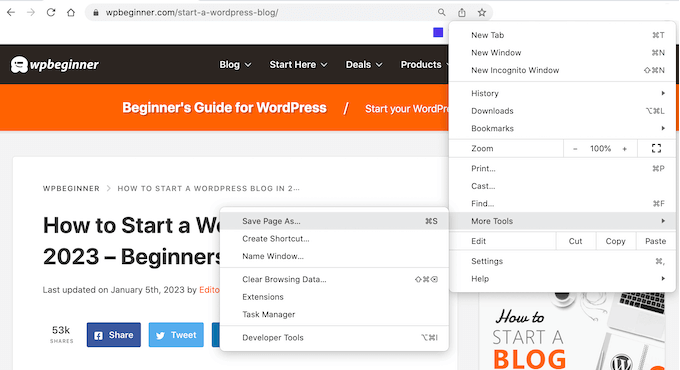Increase zoom with the plus button
Screen dimensions: 680x370
click(x=624, y=149)
